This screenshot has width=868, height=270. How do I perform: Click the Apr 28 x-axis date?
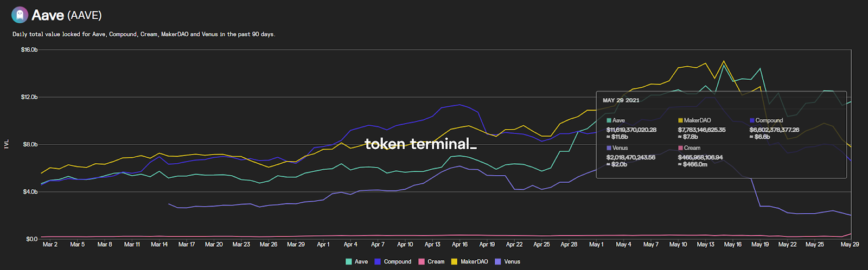(x=569, y=245)
